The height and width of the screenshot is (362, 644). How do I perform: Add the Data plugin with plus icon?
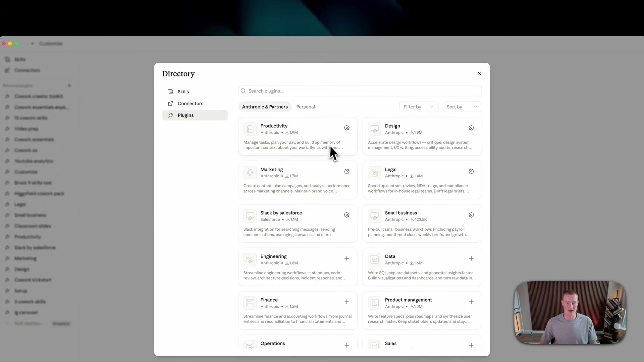coord(471,258)
